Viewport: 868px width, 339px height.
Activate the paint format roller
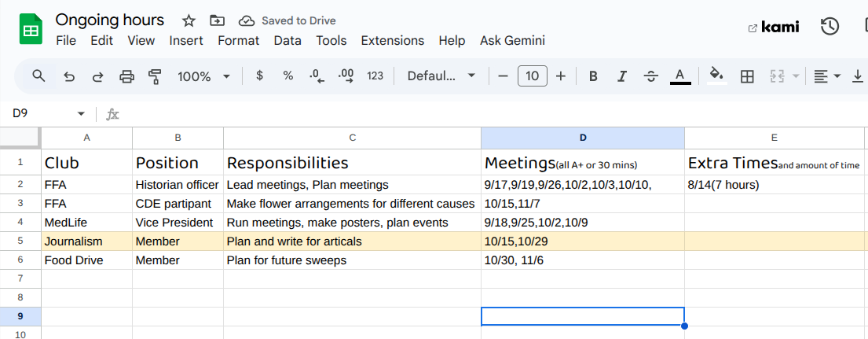[x=155, y=76]
